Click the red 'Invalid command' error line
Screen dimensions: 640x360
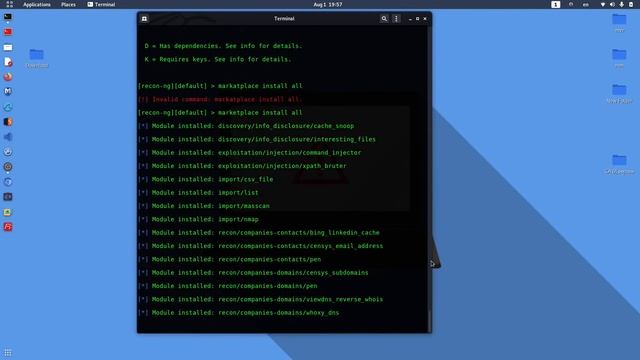tap(220, 99)
